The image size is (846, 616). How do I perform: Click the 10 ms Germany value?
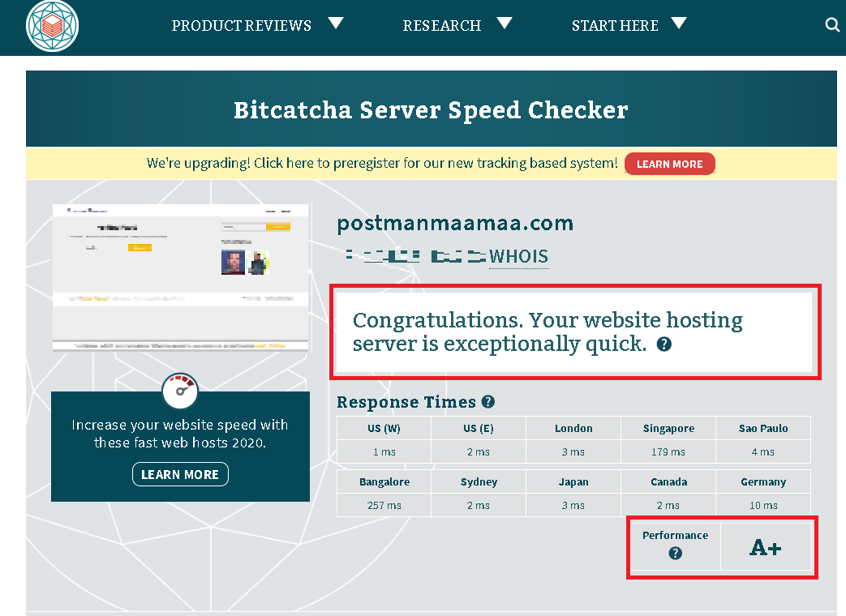pos(763,506)
